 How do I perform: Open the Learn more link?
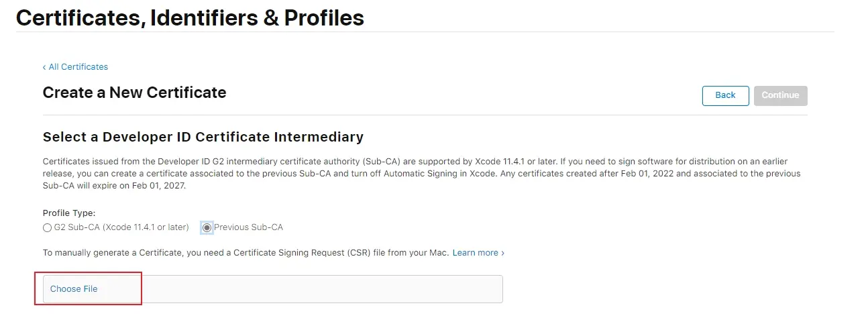(475, 253)
